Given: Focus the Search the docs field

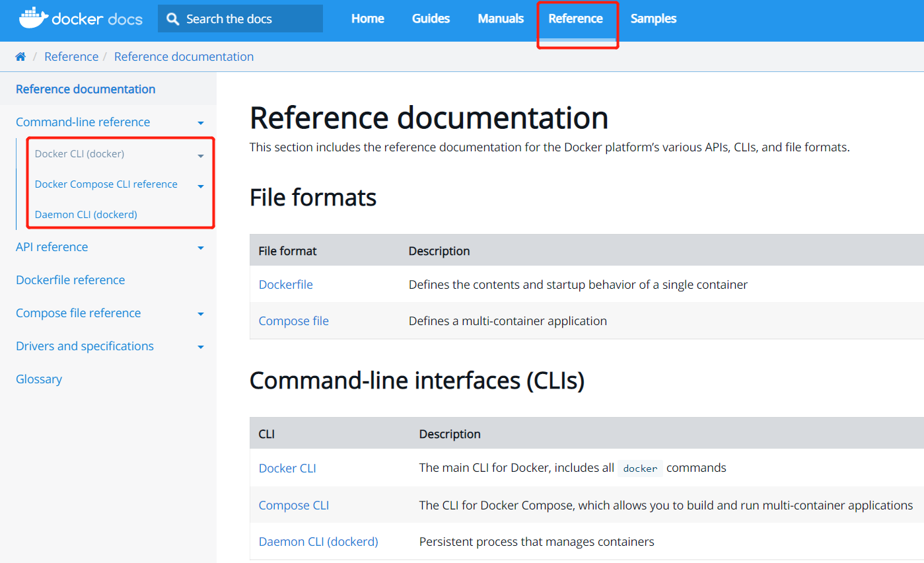Looking at the screenshot, I should [x=240, y=19].
